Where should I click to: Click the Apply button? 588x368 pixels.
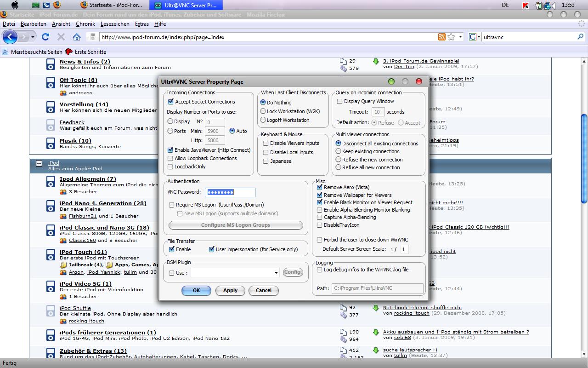(230, 290)
